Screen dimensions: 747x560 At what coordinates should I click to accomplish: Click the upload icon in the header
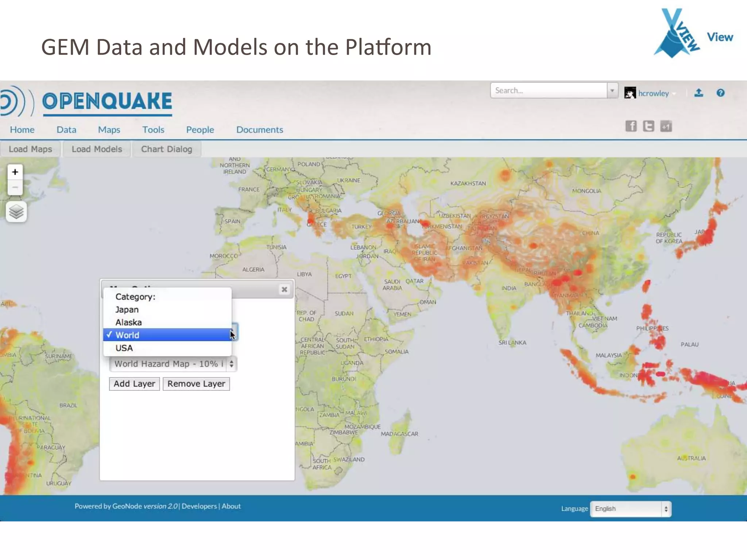(x=698, y=93)
